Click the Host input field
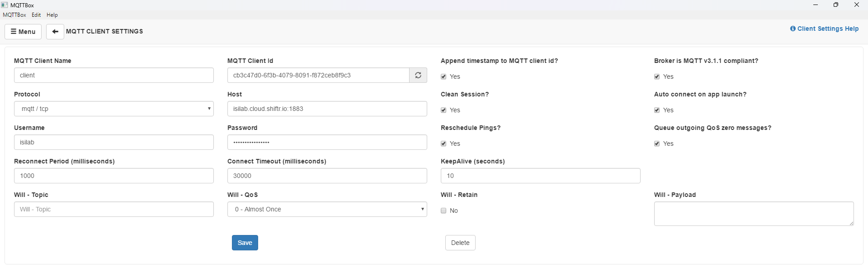This screenshot has height=278, width=868. point(327,109)
